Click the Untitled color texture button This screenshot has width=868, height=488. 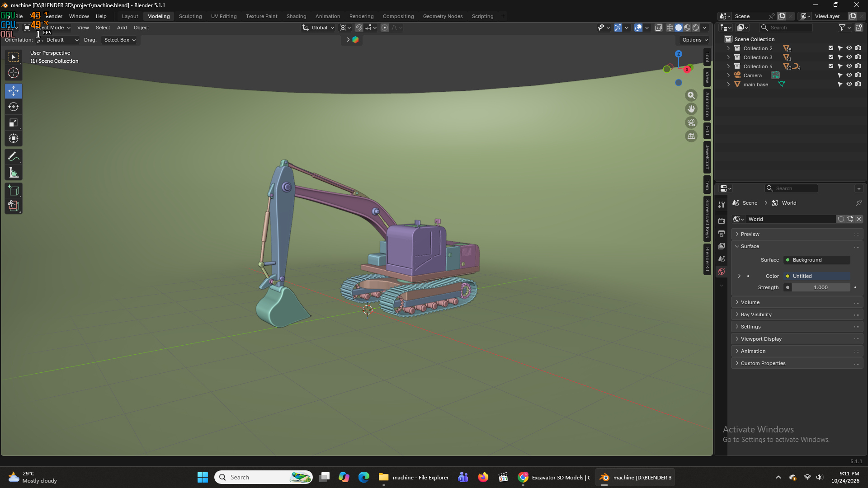pyautogui.click(x=817, y=276)
